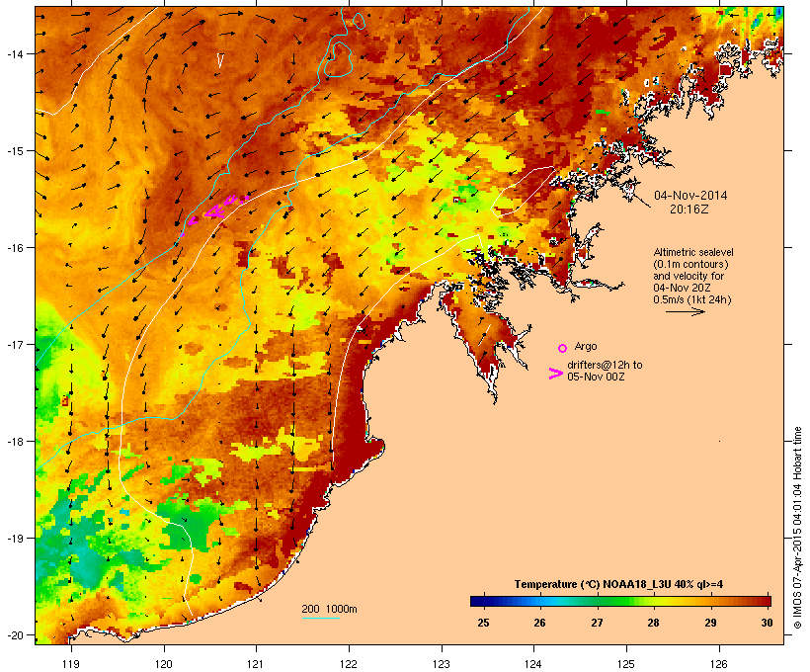810x672 pixels.
Task: Click colorbar tick label 29
Action: click(x=710, y=623)
